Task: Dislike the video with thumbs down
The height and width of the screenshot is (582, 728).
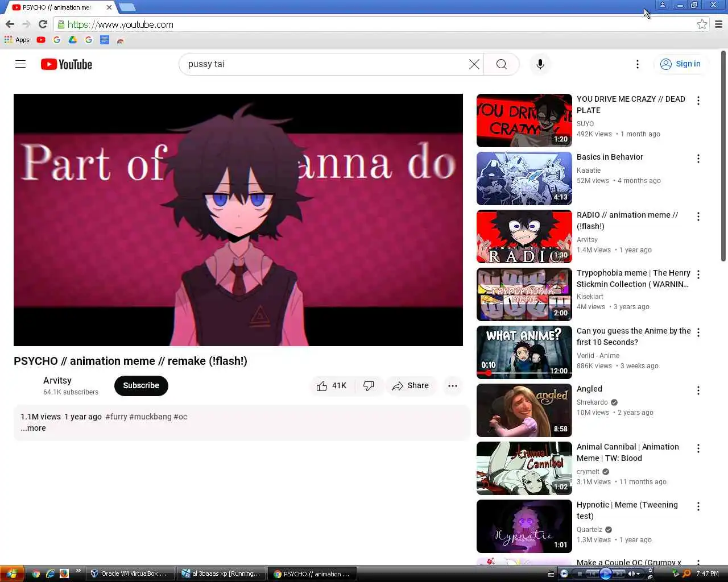Action: (x=369, y=385)
